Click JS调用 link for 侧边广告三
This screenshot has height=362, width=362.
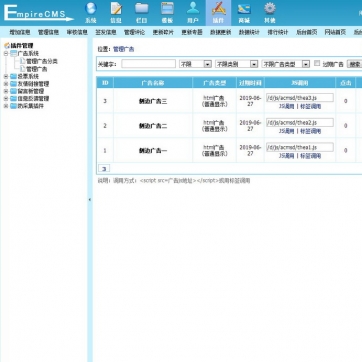click(x=286, y=106)
